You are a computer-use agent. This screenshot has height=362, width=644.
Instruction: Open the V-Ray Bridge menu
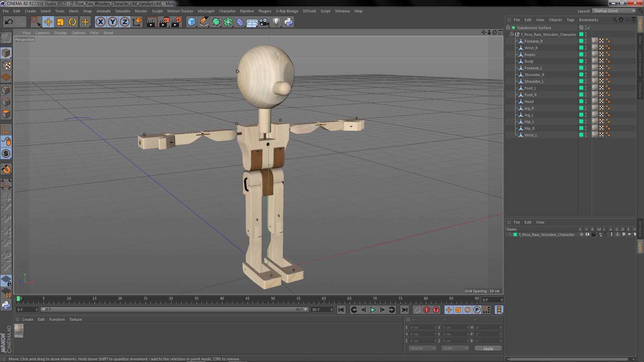click(287, 11)
